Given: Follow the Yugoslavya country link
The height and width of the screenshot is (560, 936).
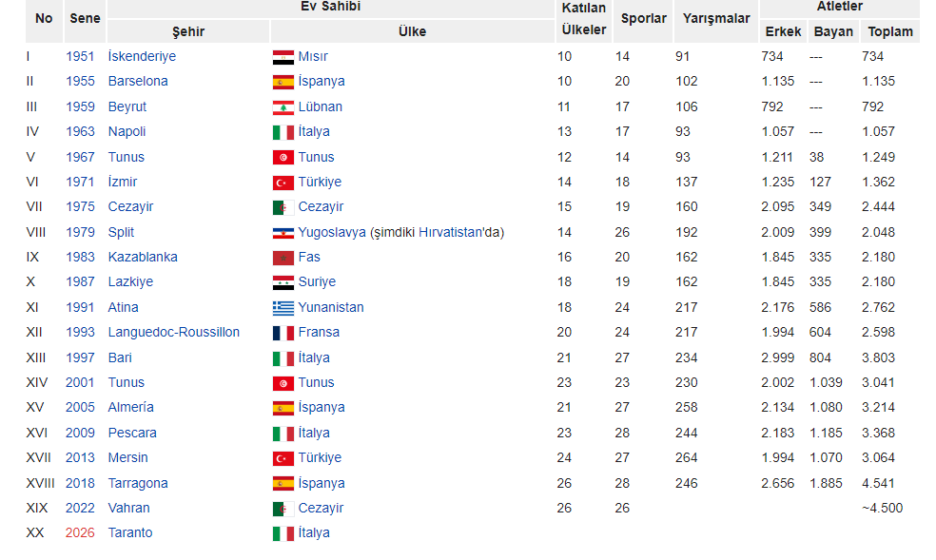Looking at the screenshot, I should 332,233.
